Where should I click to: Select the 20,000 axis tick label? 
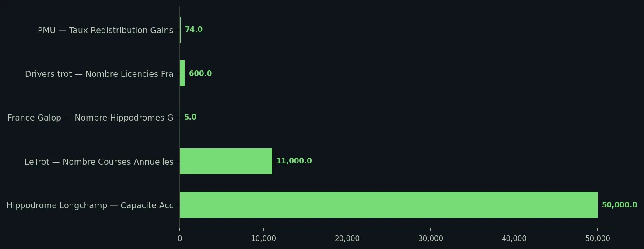[347, 239]
